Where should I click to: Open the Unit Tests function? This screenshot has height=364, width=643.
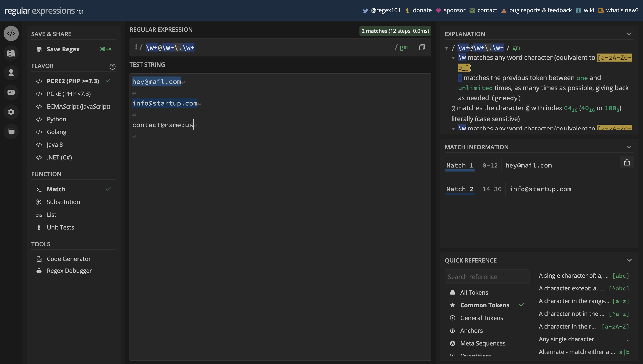pyautogui.click(x=60, y=227)
